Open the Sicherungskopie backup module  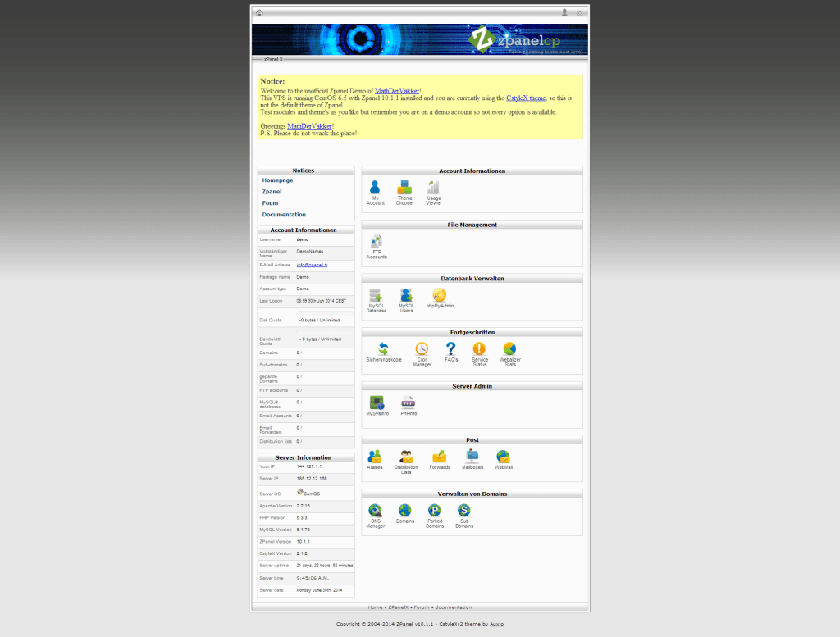(384, 353)
